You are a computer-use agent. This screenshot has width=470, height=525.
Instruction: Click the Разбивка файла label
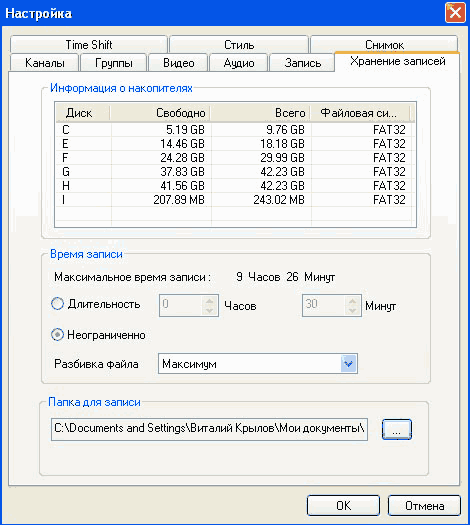[x=96, y=364]
